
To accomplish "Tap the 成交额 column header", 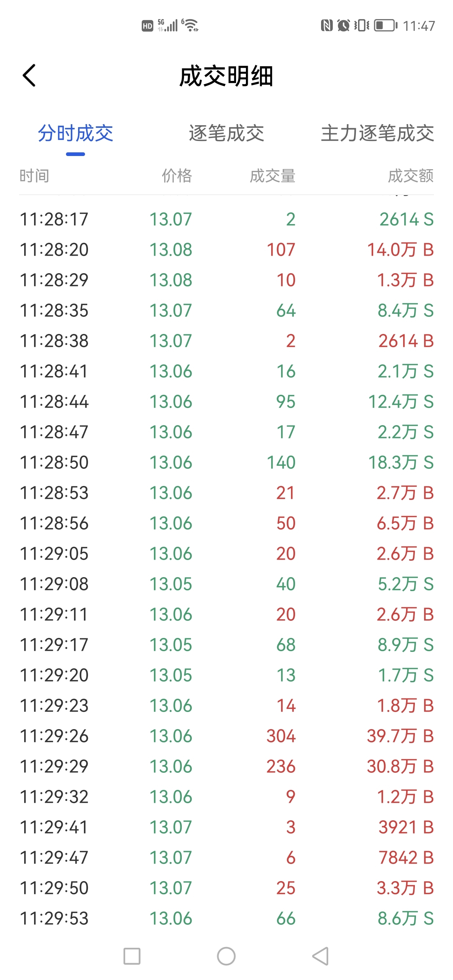I will point(410,176).
